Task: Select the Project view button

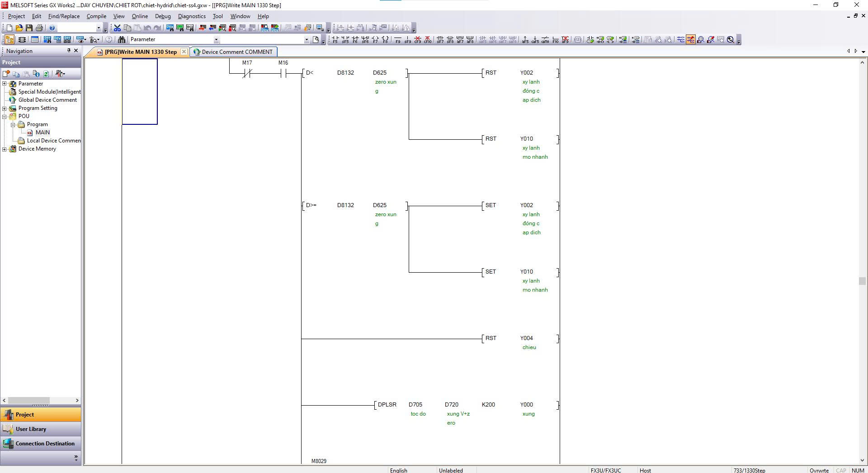Action: [x=41, y=415]
